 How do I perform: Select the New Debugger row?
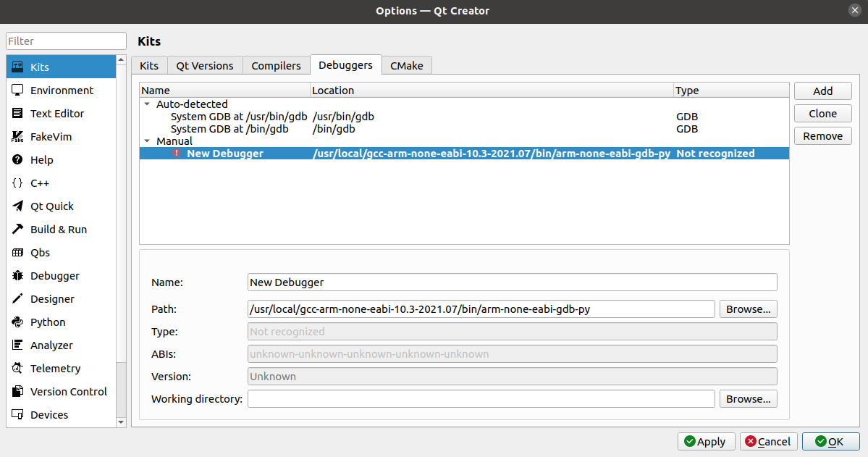pyautogui.click(x=464, y=154)
